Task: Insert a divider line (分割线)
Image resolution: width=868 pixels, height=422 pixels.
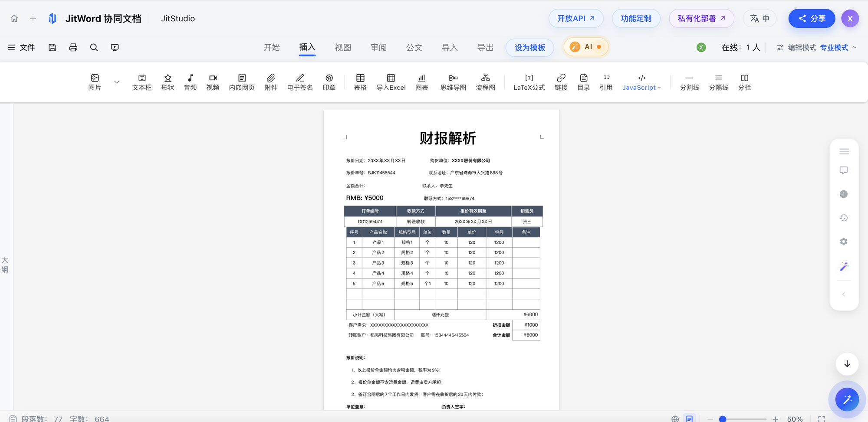Action: (x=690, y=82)
